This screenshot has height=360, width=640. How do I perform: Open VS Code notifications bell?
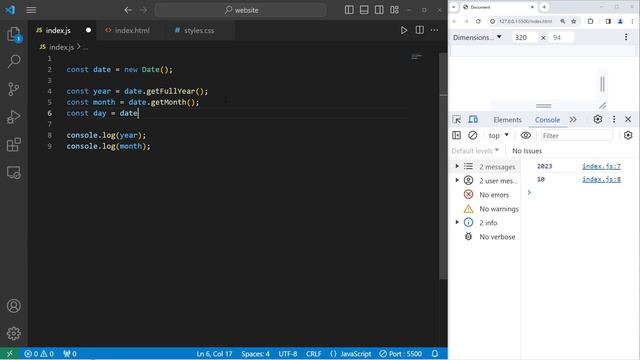pyautogui.click(x=435, y=354)
